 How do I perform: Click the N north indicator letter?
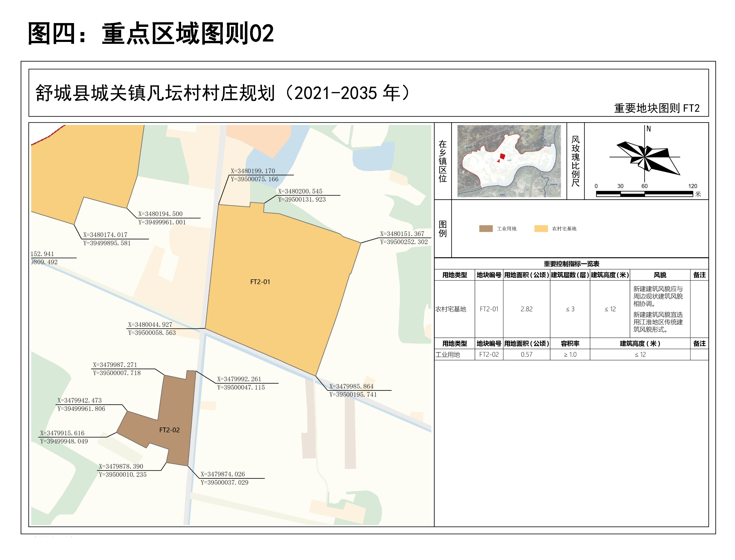(x=649, y=129)
